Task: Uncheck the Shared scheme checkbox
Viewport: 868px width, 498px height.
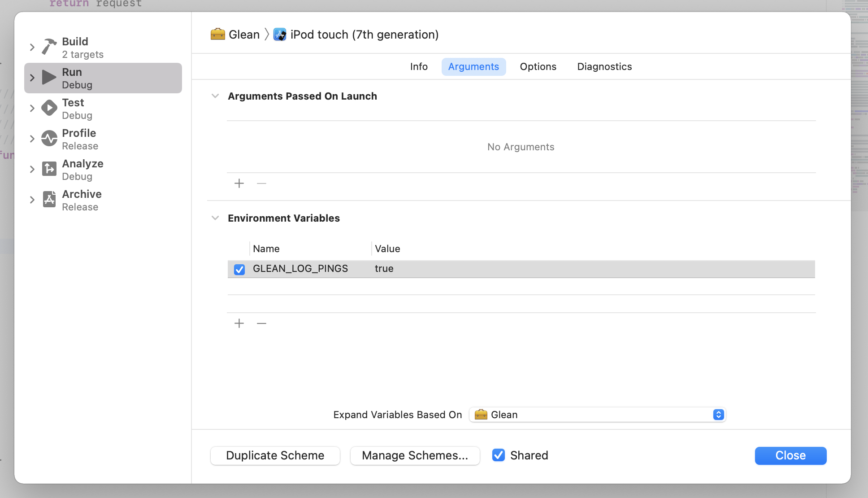Action: pos(498,455)
